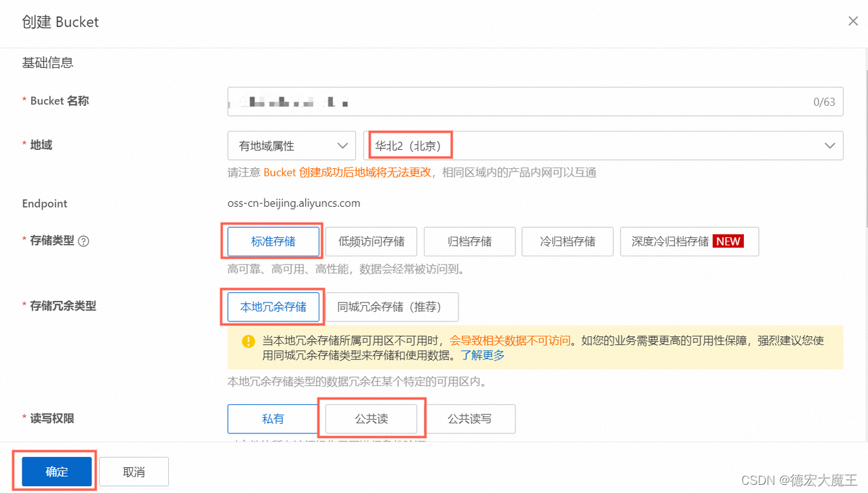
Task: Click the Endpoint label
Action: coord(45,203)
